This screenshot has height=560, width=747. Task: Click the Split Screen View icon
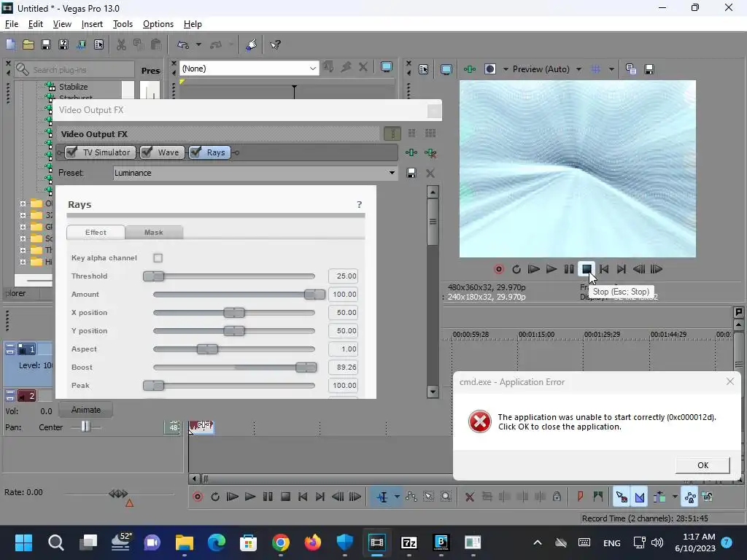[490, 69]
